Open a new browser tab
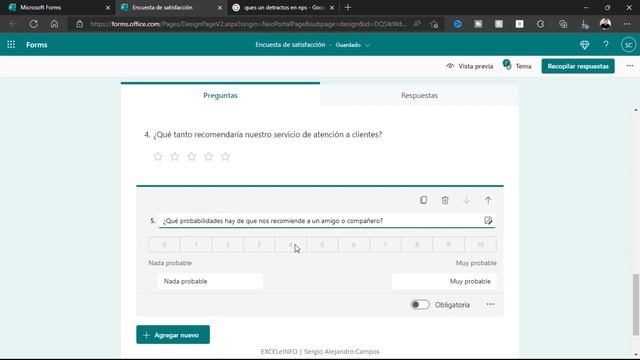This screenshot has height=360, width=640. tap(348, 7)
